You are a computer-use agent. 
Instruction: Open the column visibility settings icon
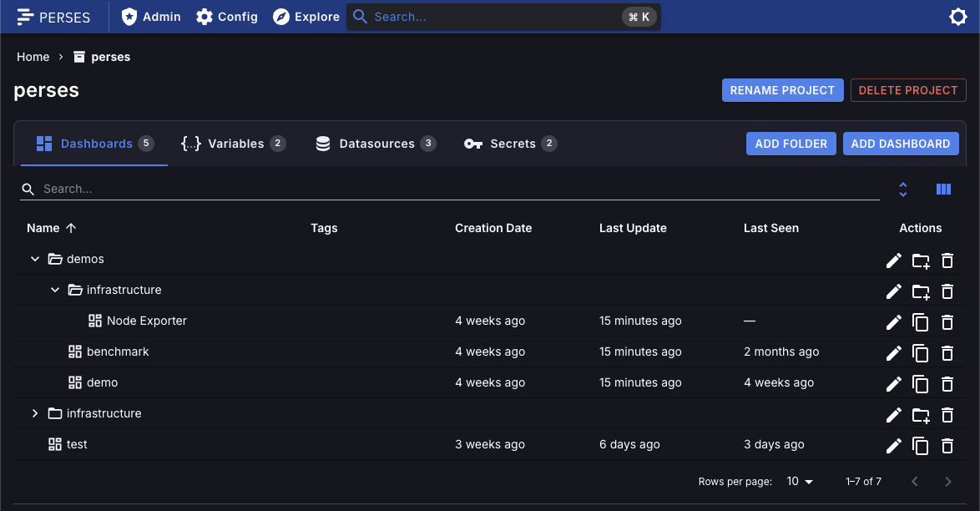coord(944,189)
